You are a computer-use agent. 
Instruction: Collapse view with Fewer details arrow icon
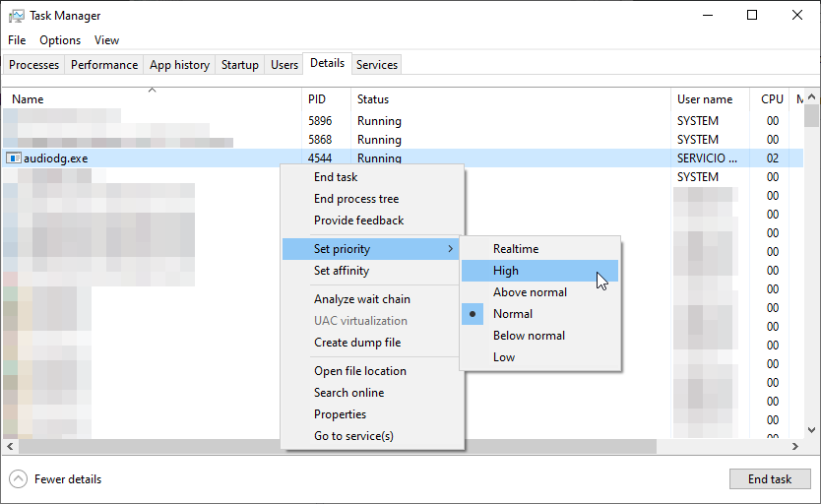pos(19,479)
